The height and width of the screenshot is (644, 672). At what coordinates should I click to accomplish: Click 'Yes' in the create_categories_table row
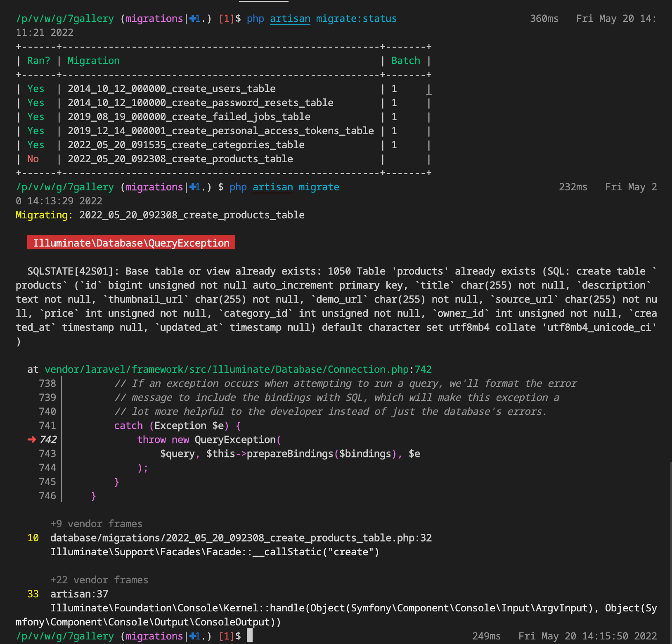[x=36, y=145]
